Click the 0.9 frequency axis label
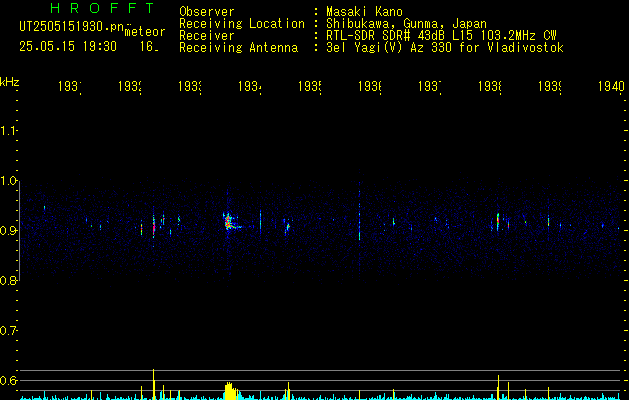 (8, 231)
